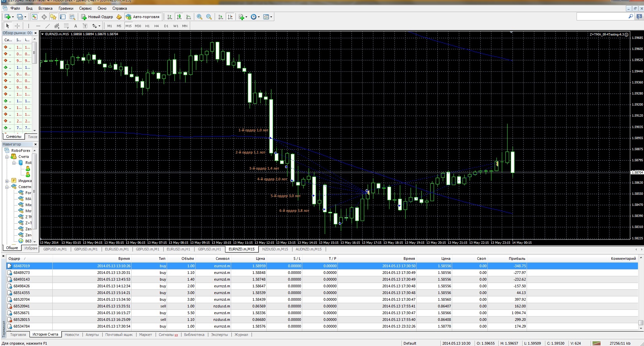The width and height of the screenshot is (644, 346).
Task: Open the arrows objects dropdown
Action: pyautogui.click(x=100, y=26)
